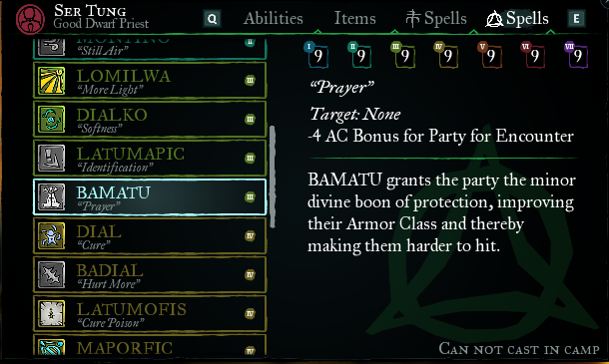This screenshot has width=609, height=364.
Task: Click the level VII spell slot counter
Action: (576, 55)
